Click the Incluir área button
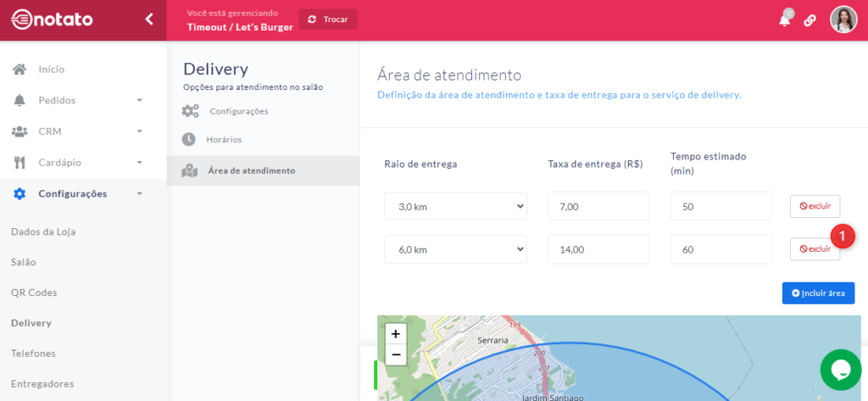This screenshot has height=401, width=868. click(x=818, y=292)
